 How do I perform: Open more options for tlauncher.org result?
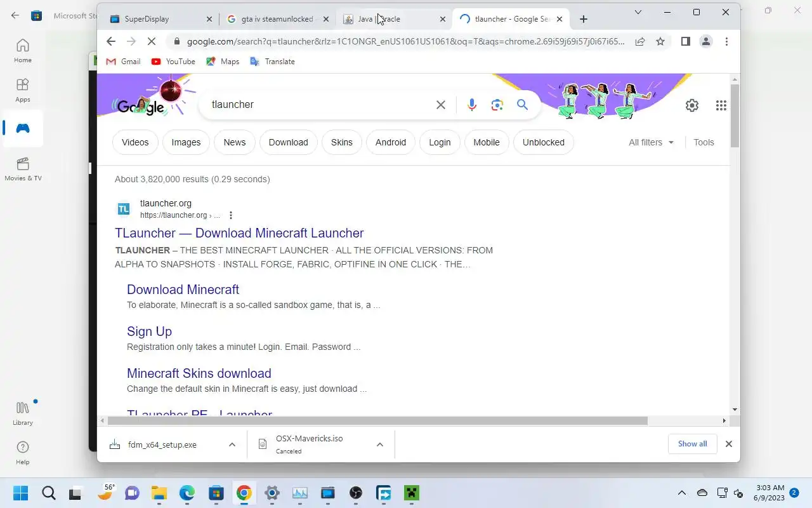231,215
